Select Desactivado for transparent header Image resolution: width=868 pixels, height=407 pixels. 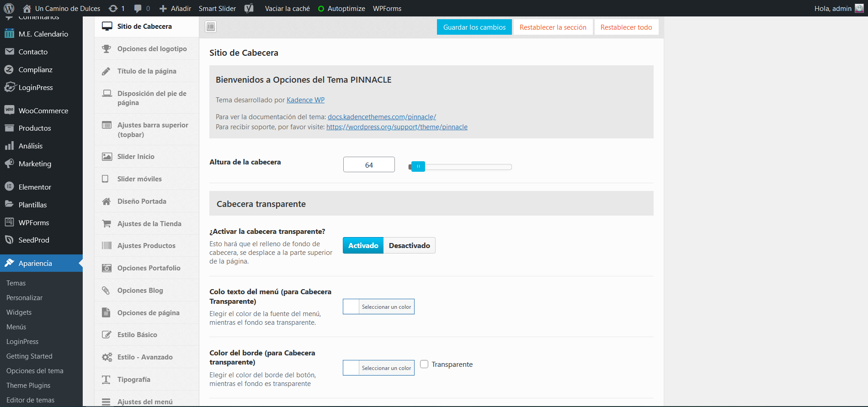pos(410,245)
